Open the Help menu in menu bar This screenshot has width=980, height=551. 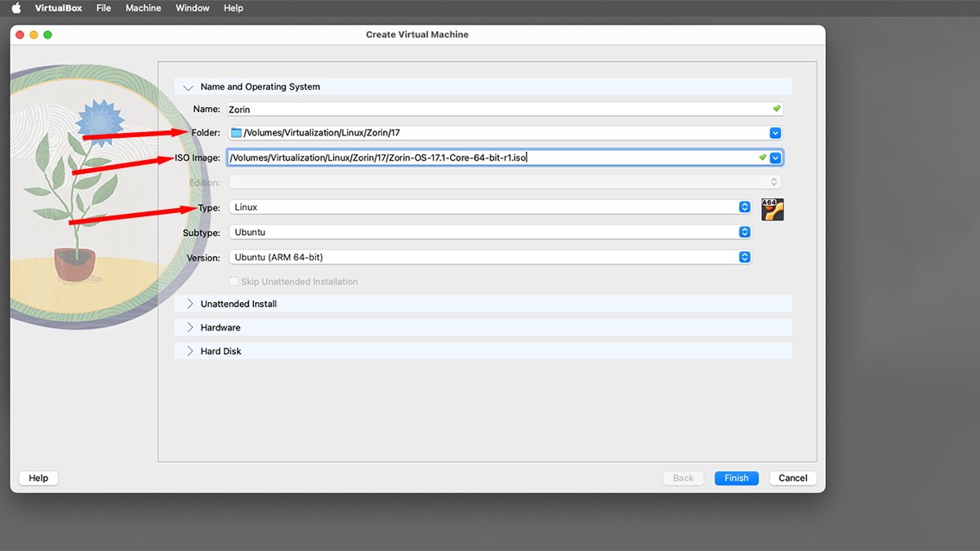(234, 8)
